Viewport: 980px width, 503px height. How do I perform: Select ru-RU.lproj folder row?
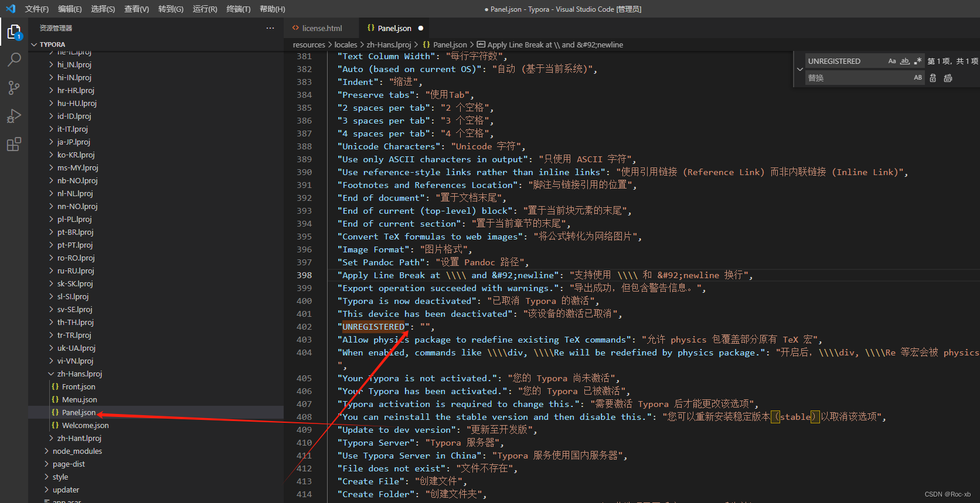point(156,271)
